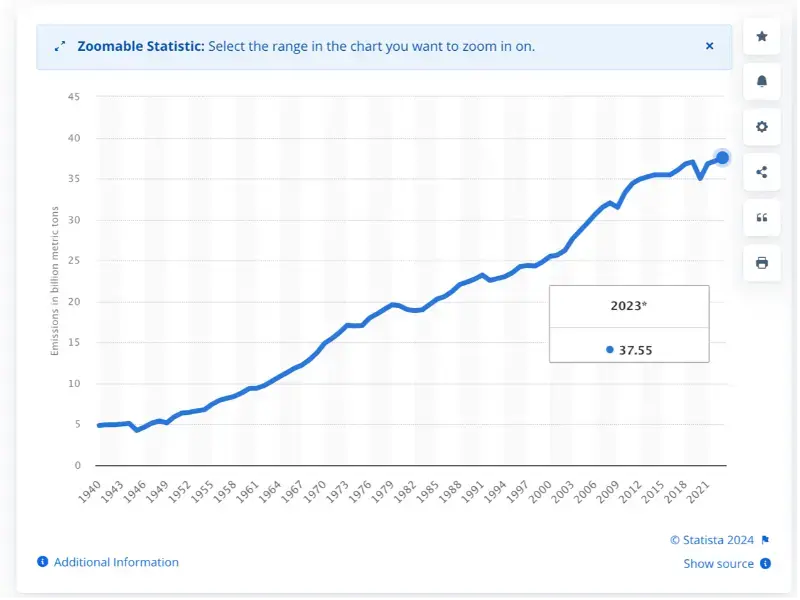Click the info icon next to Show source
Viewport: 800px width, 600px height.
[767, 565]
